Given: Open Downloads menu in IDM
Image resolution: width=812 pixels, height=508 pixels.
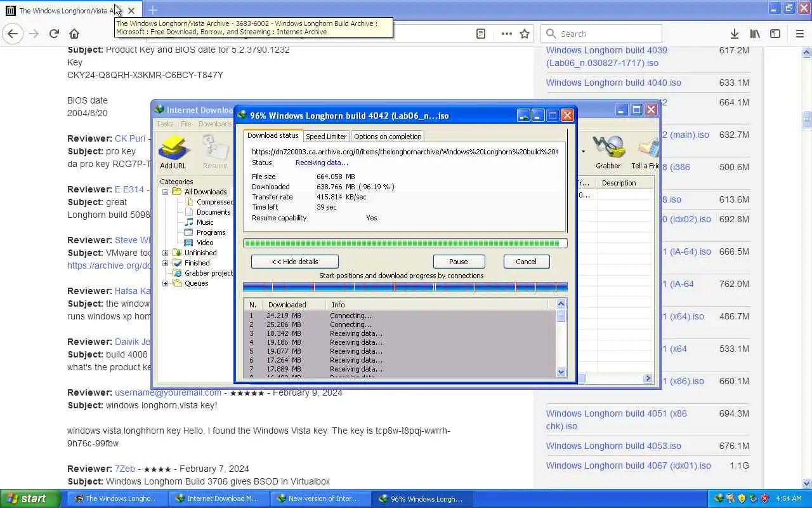Looking at the screenshot, I should [215, 124].
